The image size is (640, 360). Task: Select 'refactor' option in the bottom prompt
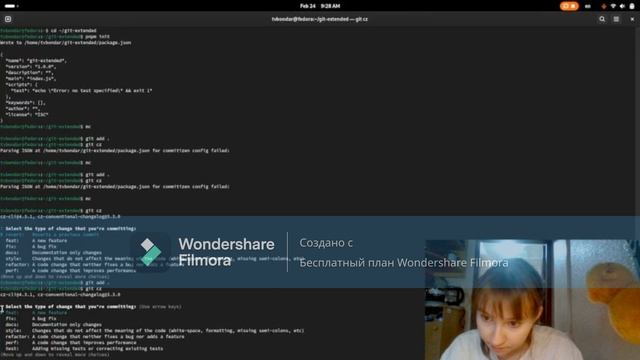pyautogui.click(x=94, y=337)
